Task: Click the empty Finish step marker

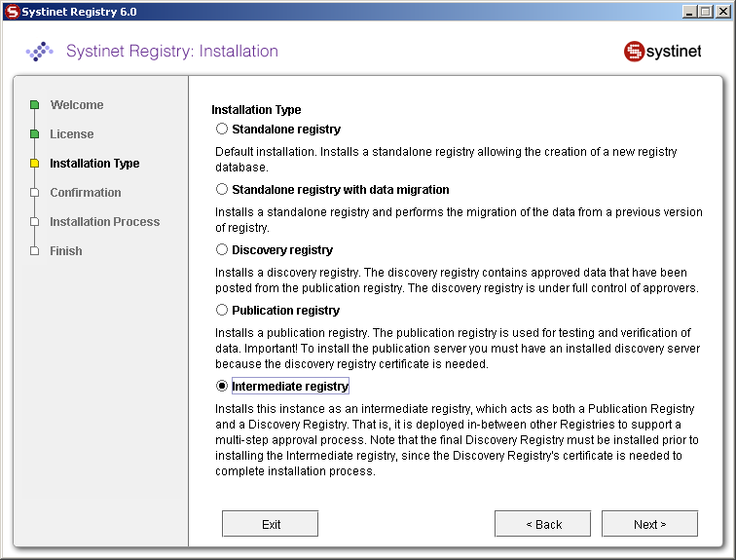Action: click(x=34, y=251)
